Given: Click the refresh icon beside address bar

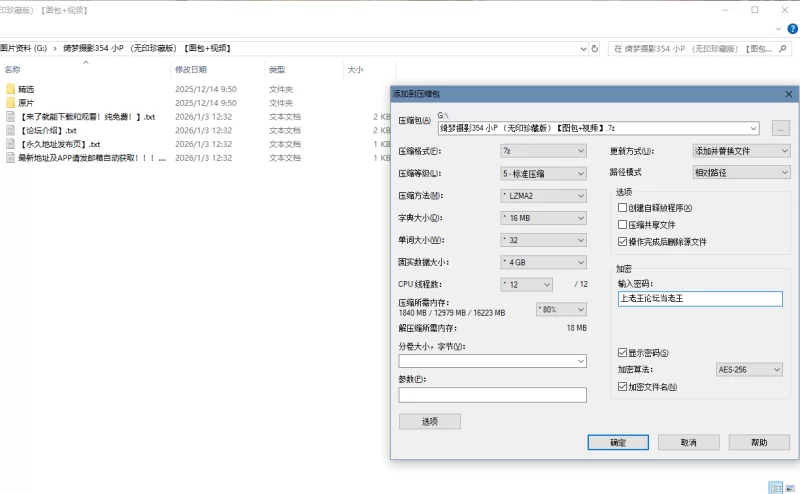Looking at the screenshot, I should point(595,48).
